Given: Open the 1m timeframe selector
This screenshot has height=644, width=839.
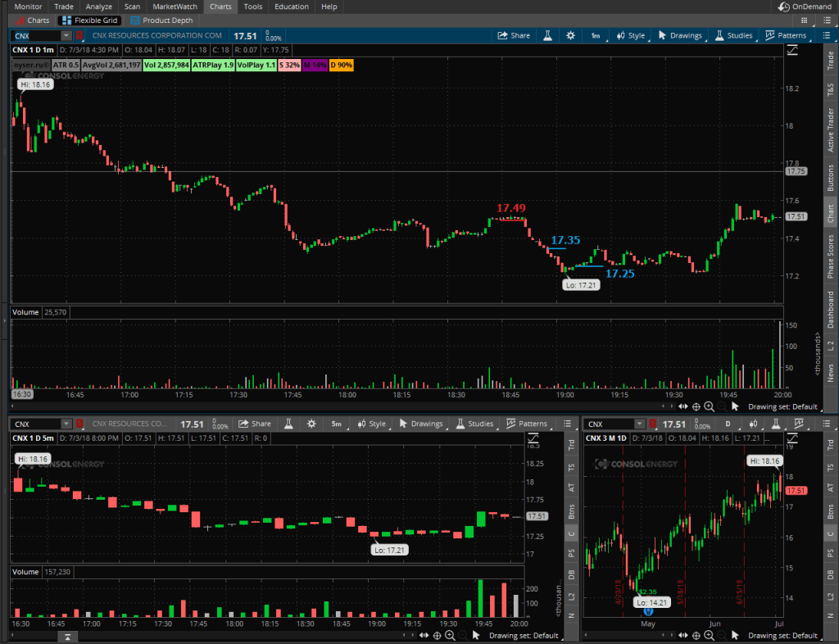Looking at the screenshot, I should pos(595,36).
